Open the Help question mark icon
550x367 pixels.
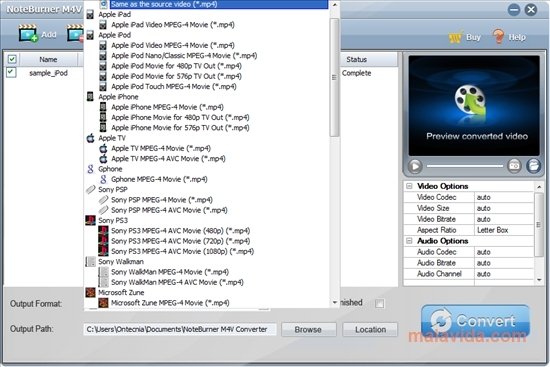(498, 36)
